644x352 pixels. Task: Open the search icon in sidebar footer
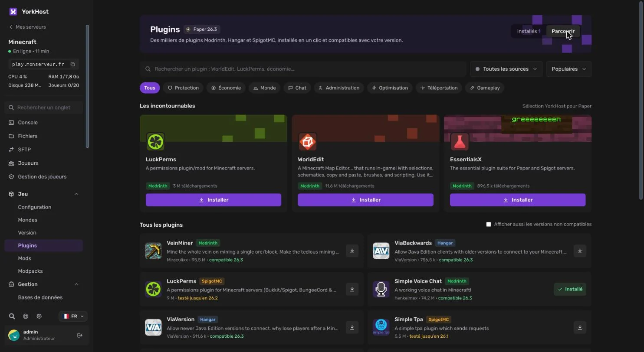[12, 316]
